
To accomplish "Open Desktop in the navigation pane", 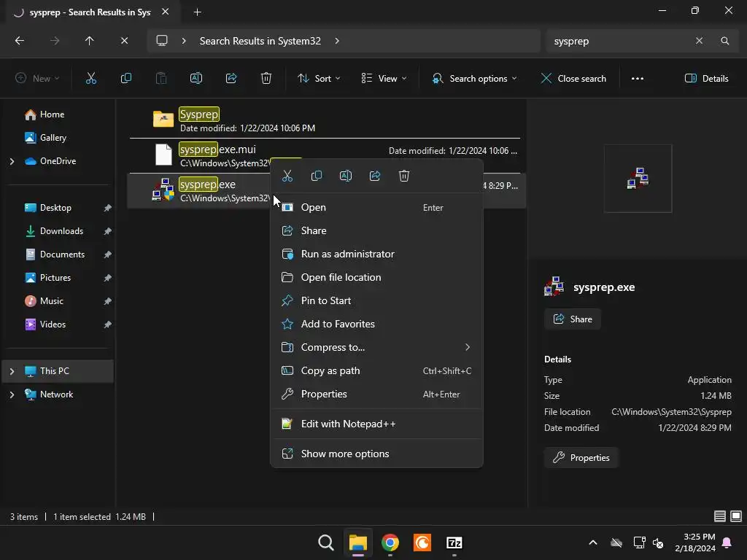I will coord(55,208).
